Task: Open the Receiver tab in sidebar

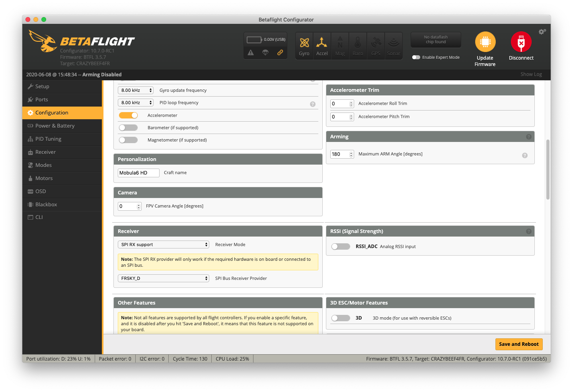Action: (62, 152)
